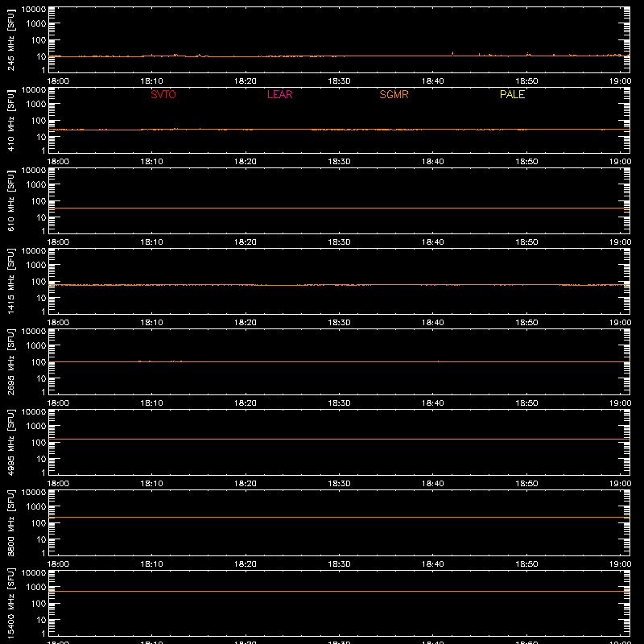The width and height of the screenshot is (644, 644).
Task: Click 18:50 tick under the 4995 MHz plot
Action: (526, 484)
